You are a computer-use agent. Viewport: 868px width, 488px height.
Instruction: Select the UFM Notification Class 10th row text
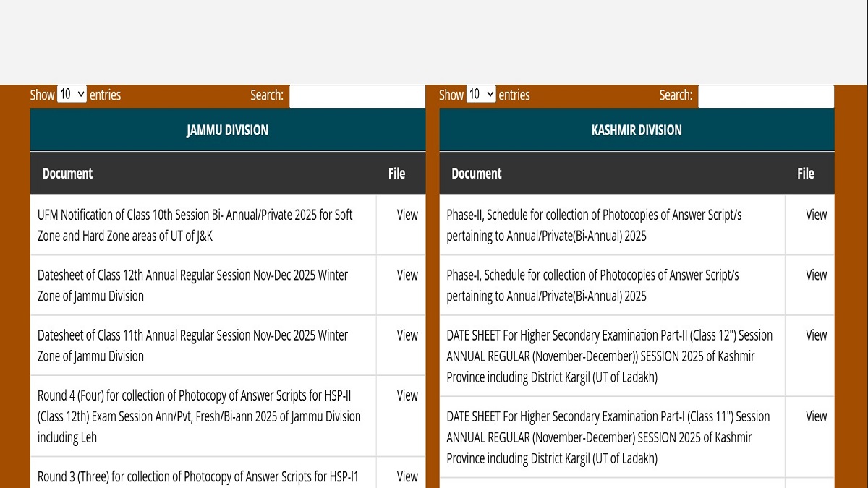pyautogui.click(x=195, y=225)
